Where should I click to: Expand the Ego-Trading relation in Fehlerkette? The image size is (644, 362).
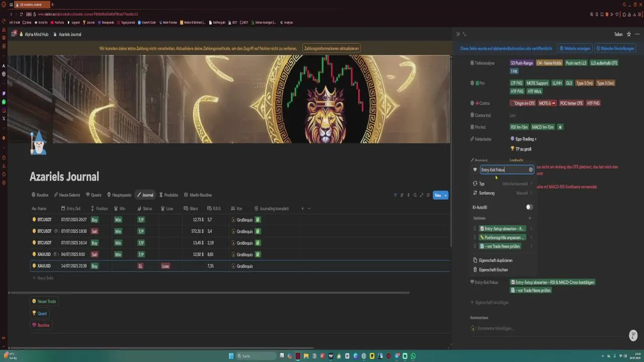523,139
